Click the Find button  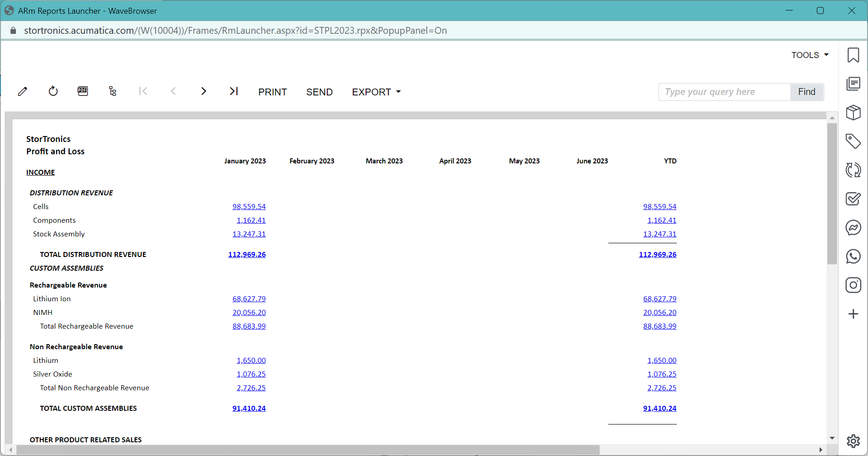(807, 92)
